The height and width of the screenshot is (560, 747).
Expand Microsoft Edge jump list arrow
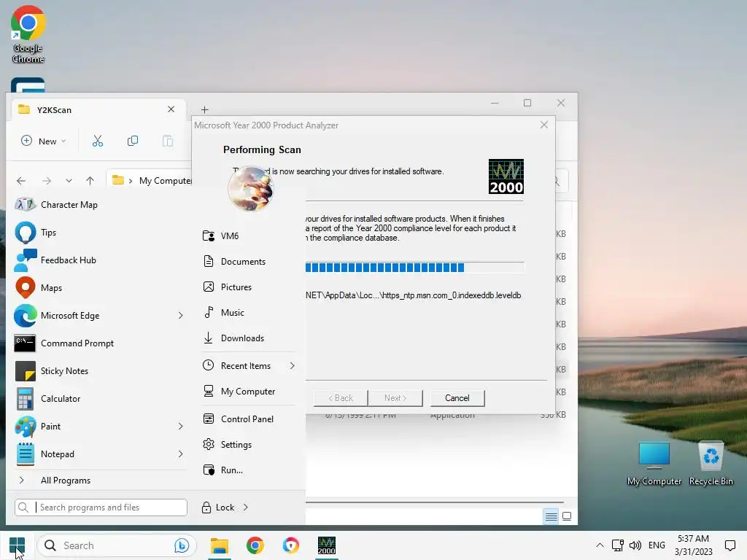(181, 315)
